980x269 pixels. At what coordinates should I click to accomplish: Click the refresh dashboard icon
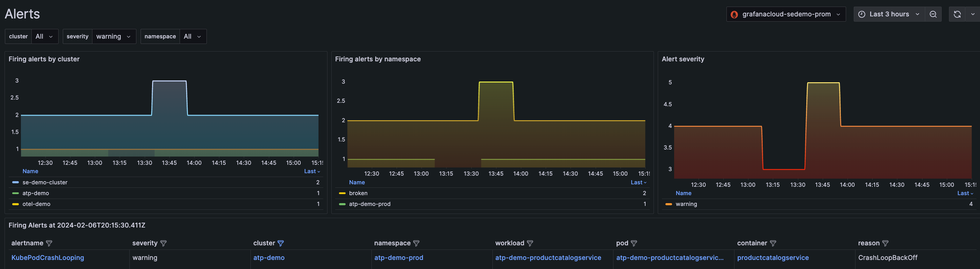[957, 14]
